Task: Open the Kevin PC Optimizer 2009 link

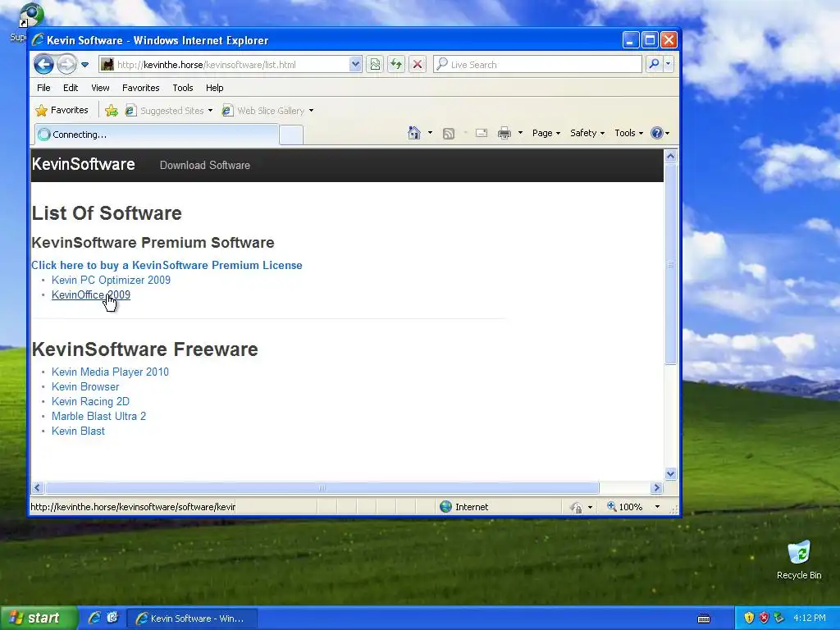Action: 111,281
